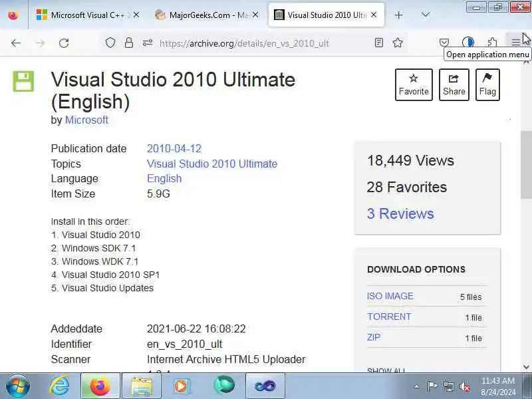Toggle reader view icon
Image resolution: width=532 pixels, height=399 pixels.
379,43
